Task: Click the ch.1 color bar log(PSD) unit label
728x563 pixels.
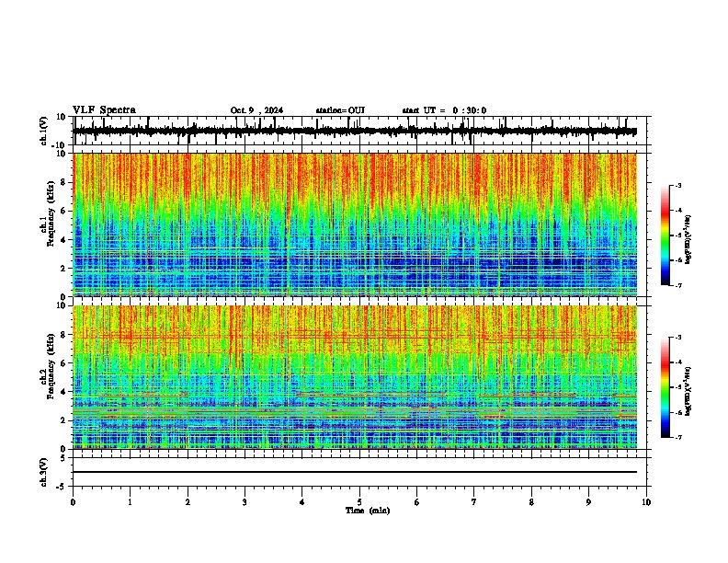Action: (x=688, y=239)
